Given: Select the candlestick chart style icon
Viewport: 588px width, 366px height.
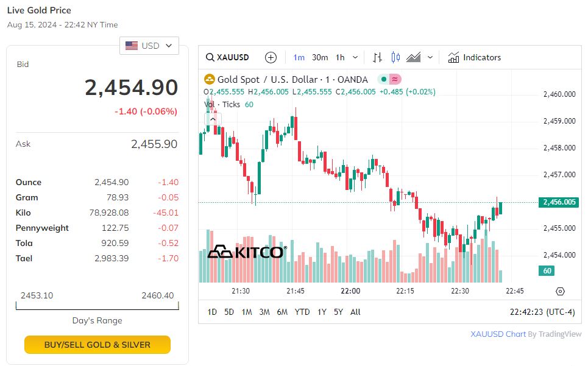Looking at the screenshot, I should 395,58.
